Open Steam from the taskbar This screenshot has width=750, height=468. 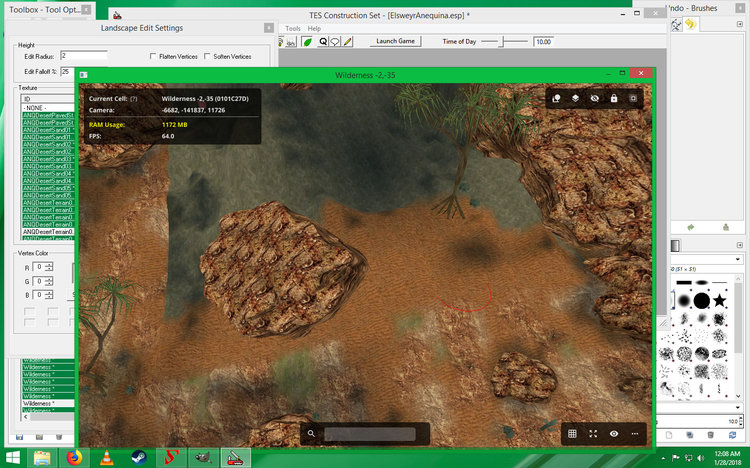139,458
